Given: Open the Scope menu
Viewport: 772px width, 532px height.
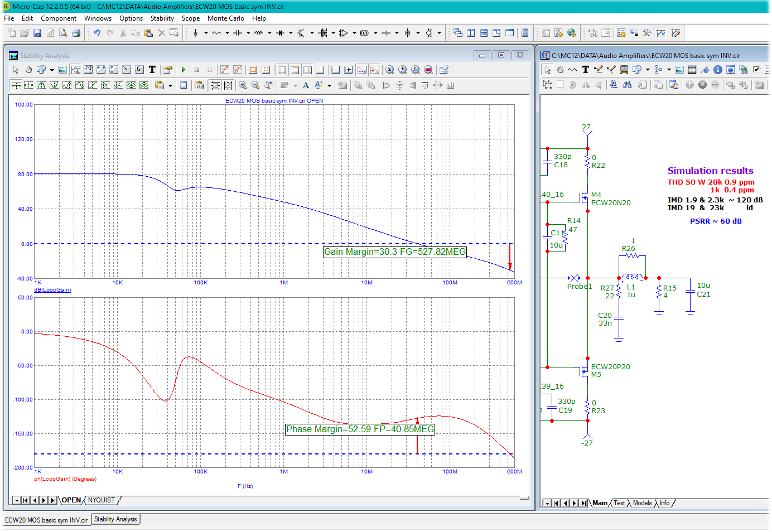Looking at the screenshot, I should pyautogui.click(x=191, y=18).
